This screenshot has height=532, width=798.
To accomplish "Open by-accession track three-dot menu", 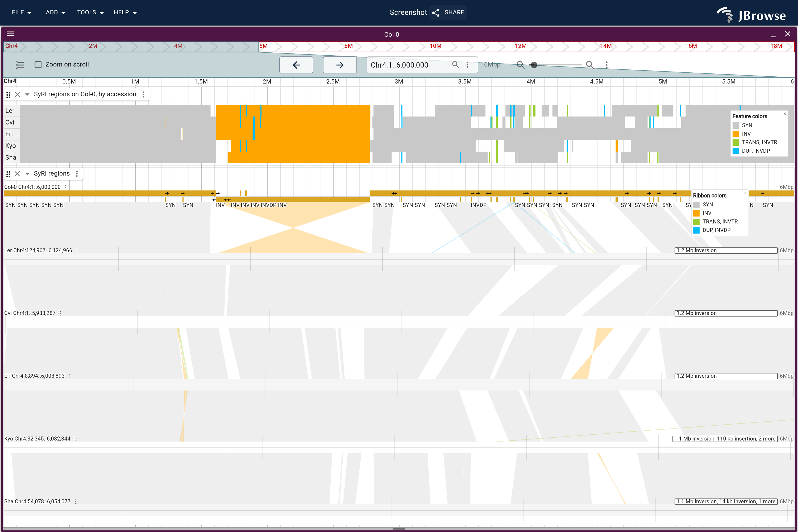I will (x=144, y=94).
